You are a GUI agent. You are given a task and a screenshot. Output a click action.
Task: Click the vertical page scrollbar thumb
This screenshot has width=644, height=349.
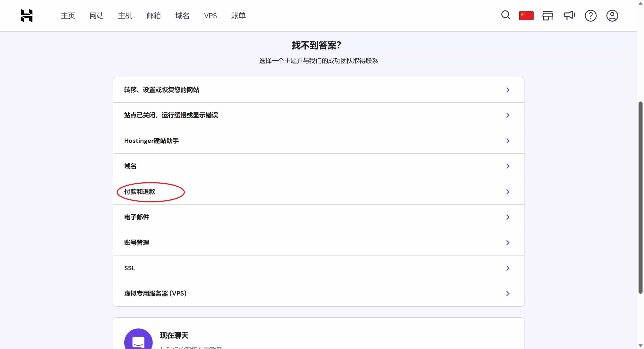(x=640, y=197)
